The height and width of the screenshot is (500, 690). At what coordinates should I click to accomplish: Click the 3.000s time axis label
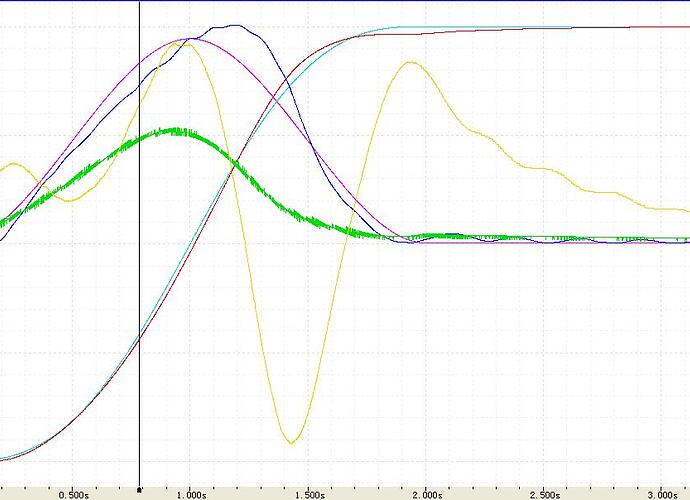tap(662, 496)
